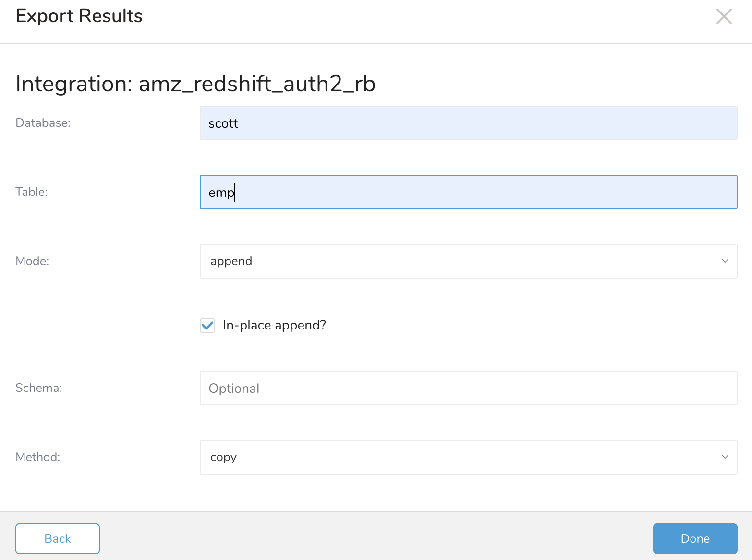Click the 'Method:' field label
The image size is (752, 560).
[x=38, y=457]
